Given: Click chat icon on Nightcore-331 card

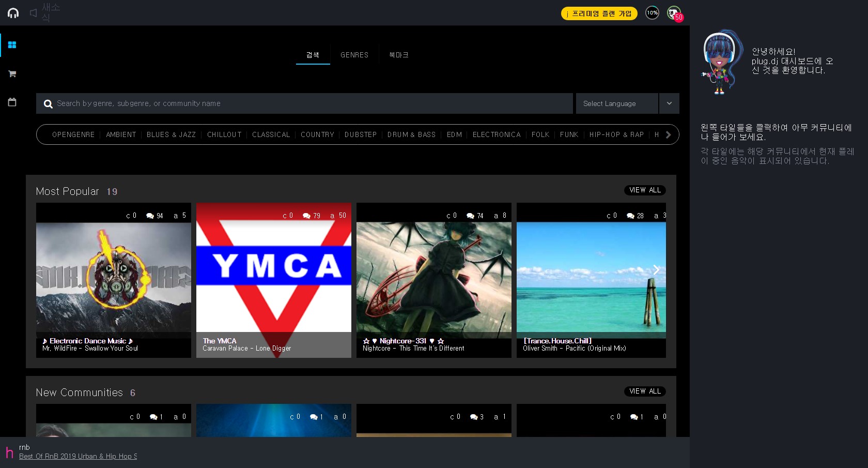Looking at the screenshot, I should pos(470,216).
